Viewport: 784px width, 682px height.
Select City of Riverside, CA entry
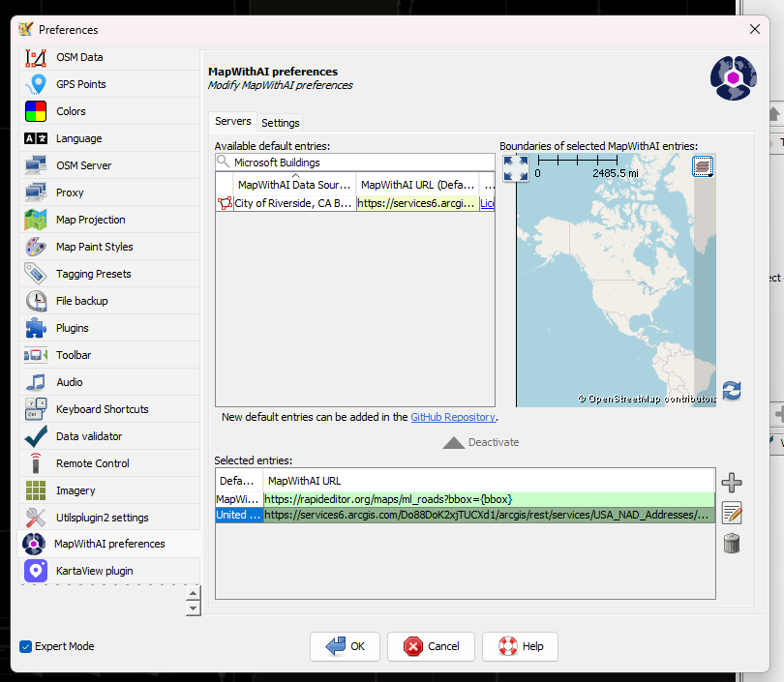click(x=293, y=203)
